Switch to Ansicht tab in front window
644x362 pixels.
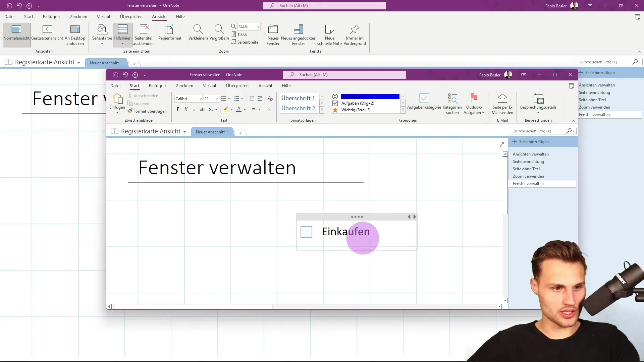[265, 86]
